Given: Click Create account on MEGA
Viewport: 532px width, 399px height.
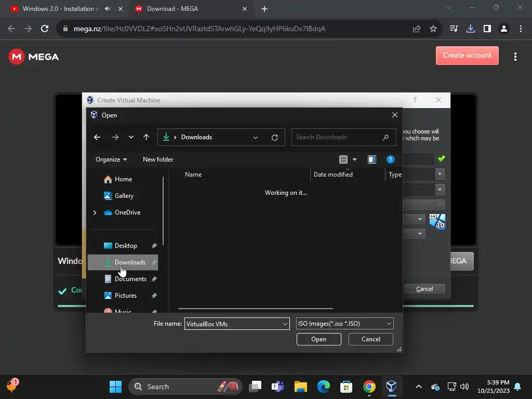Looking at the screenshot, I should click(467, 55).
